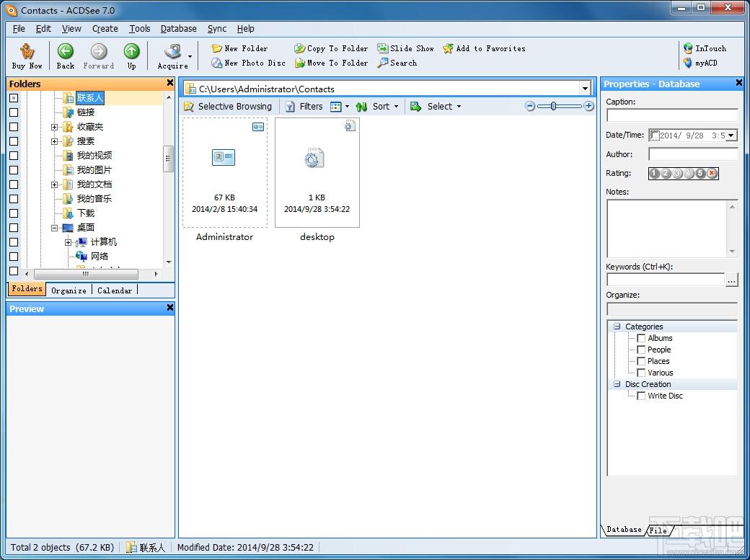This screenshot has width=750, height=560.
Task: Check the Albums category
Action: coord(641,338)
